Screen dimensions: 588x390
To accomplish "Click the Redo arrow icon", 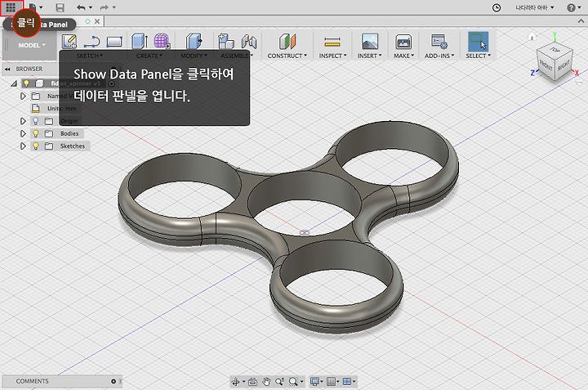I will 104,7.
